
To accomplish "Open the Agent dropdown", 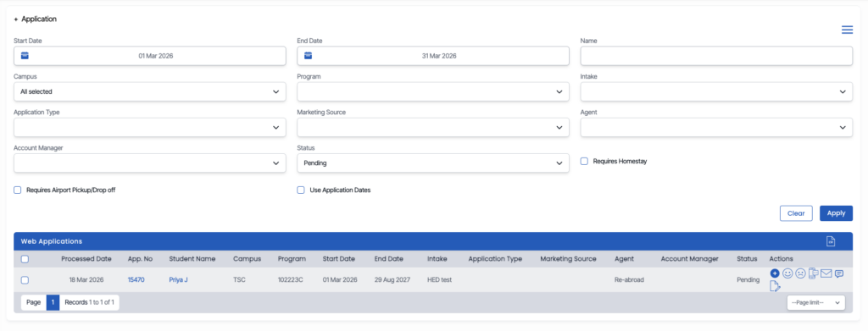I will (716, 127).
